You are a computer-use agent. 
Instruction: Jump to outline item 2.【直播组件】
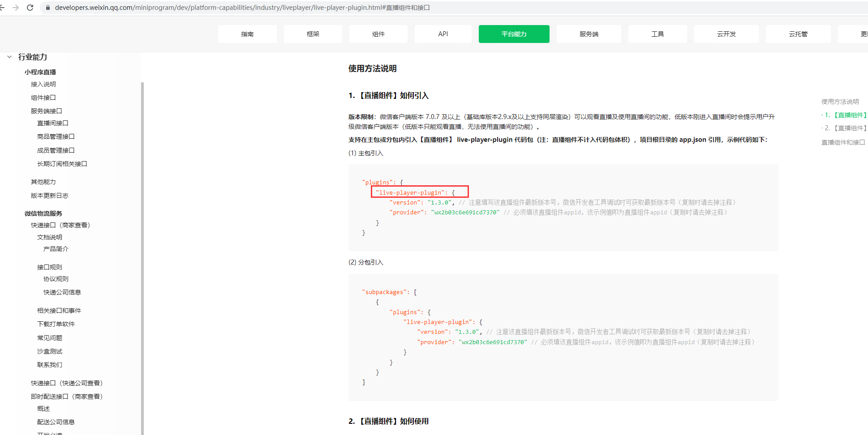(846, 128)
